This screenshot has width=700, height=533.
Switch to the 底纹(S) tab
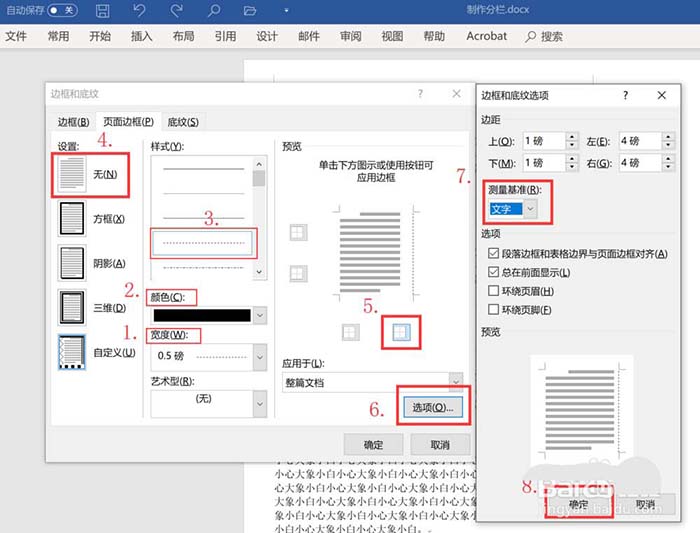click(183, 122)
